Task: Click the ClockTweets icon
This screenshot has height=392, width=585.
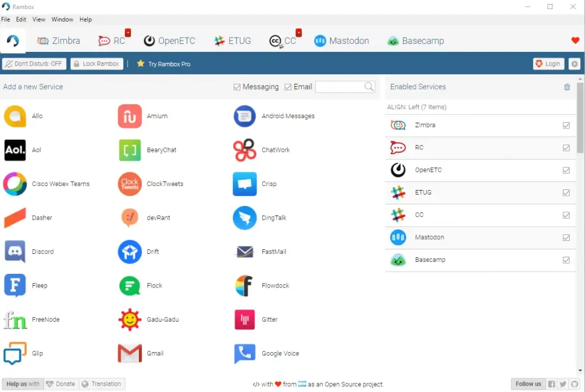Action: pyautogui.click(x=130, y=184)
